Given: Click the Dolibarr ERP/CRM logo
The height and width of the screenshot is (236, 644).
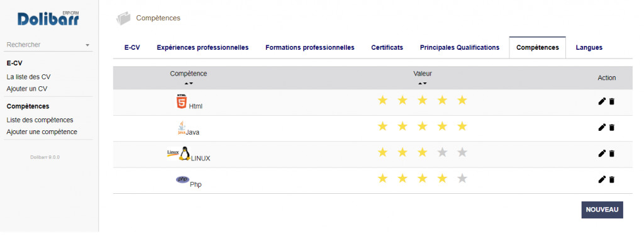Looking at the screenshot, I should click(48, 18).
